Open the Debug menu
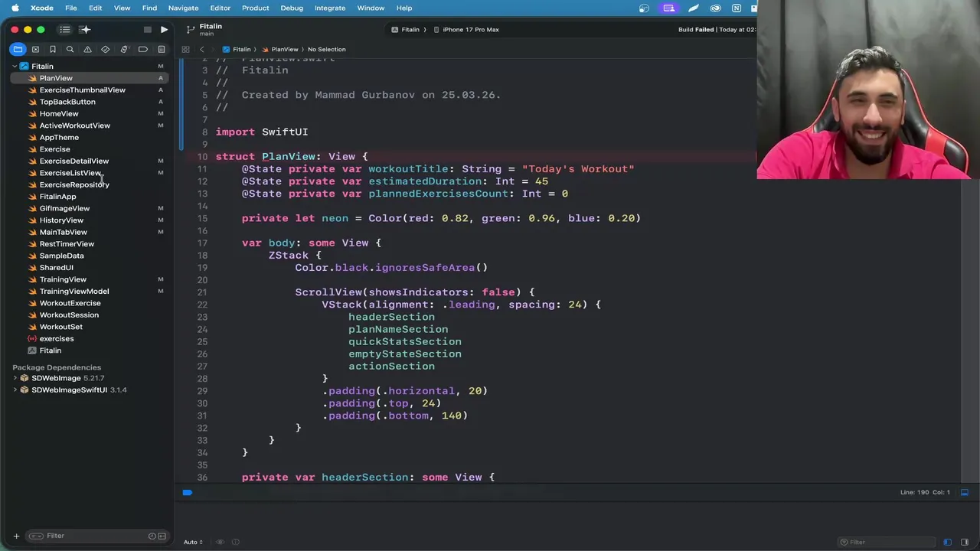Viewport: 980px width, 551px height. [x=292, y=8]
